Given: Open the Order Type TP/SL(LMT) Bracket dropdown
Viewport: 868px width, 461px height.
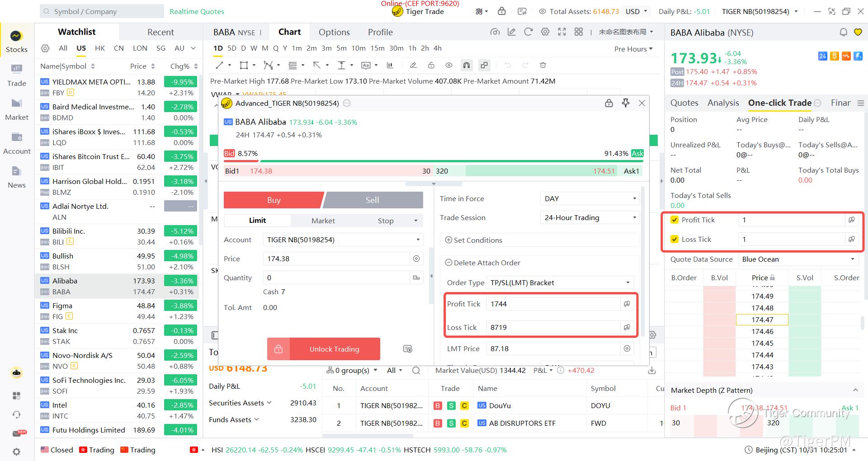Looking at the screenshot, I should click(x=560, y=282).
